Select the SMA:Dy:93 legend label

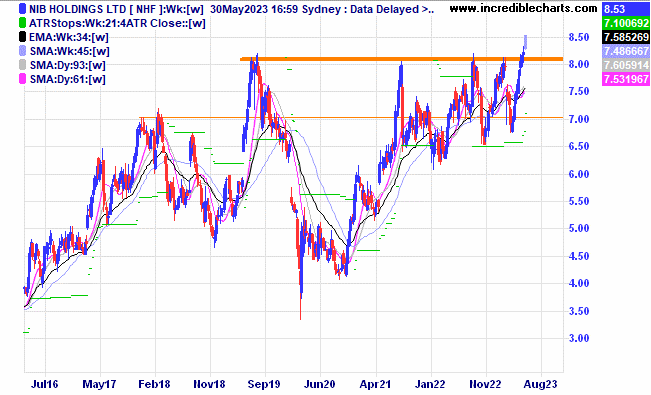pyautogui.click(x=67, y=66)
